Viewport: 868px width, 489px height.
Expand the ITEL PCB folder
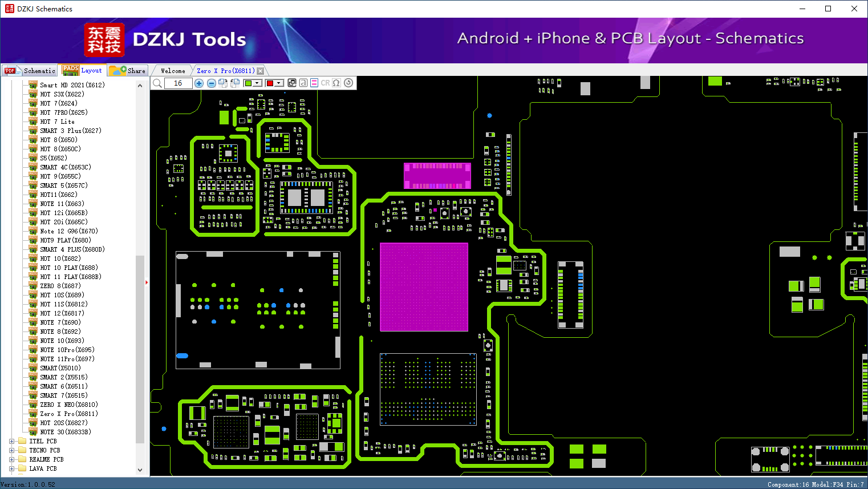point(12,441)
